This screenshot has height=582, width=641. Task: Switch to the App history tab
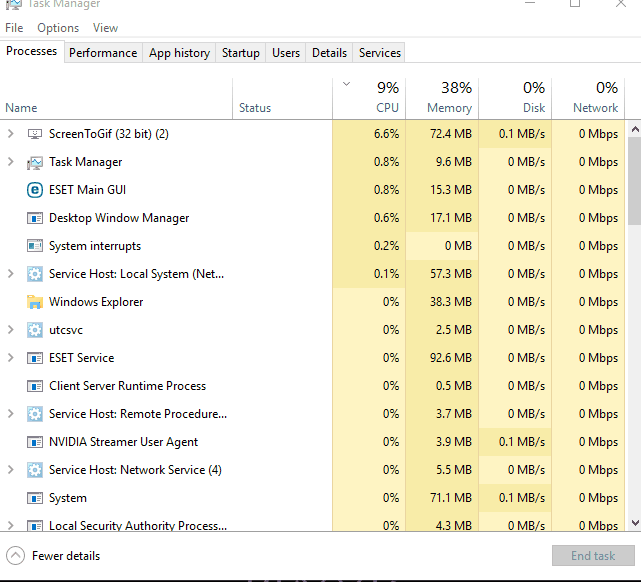click(x=179, y=53)
